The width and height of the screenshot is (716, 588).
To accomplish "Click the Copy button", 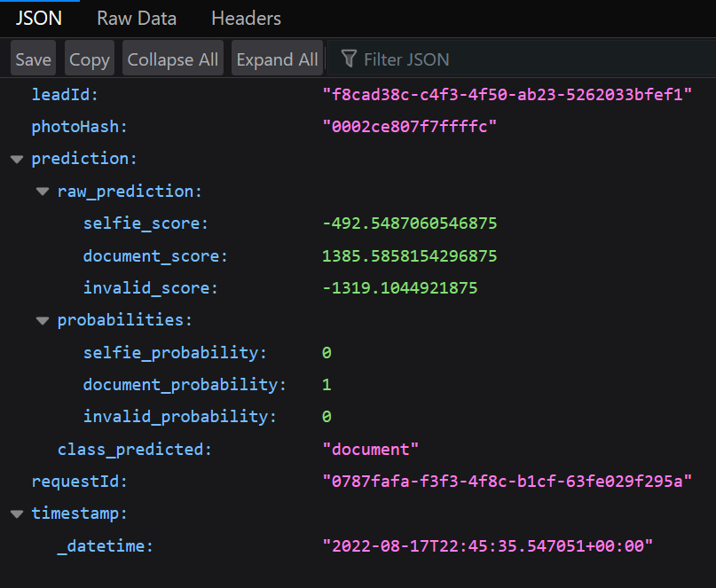I will [90, 59].
